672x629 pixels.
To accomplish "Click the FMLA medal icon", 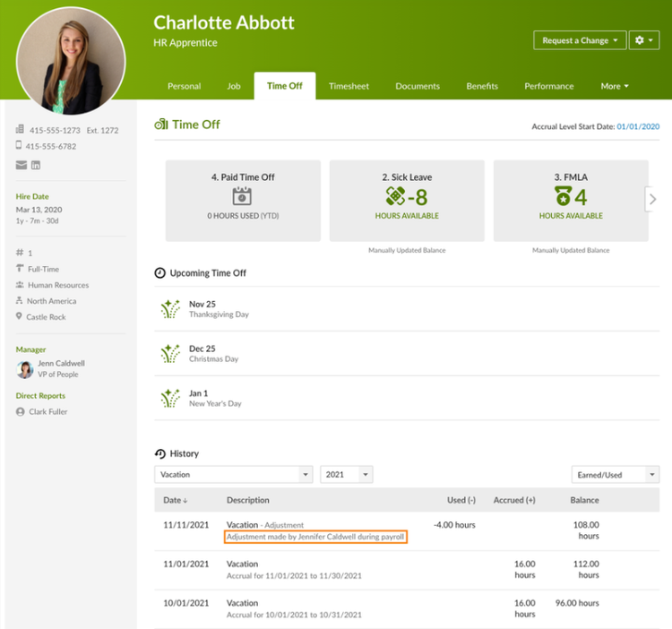I will point(562,196).
